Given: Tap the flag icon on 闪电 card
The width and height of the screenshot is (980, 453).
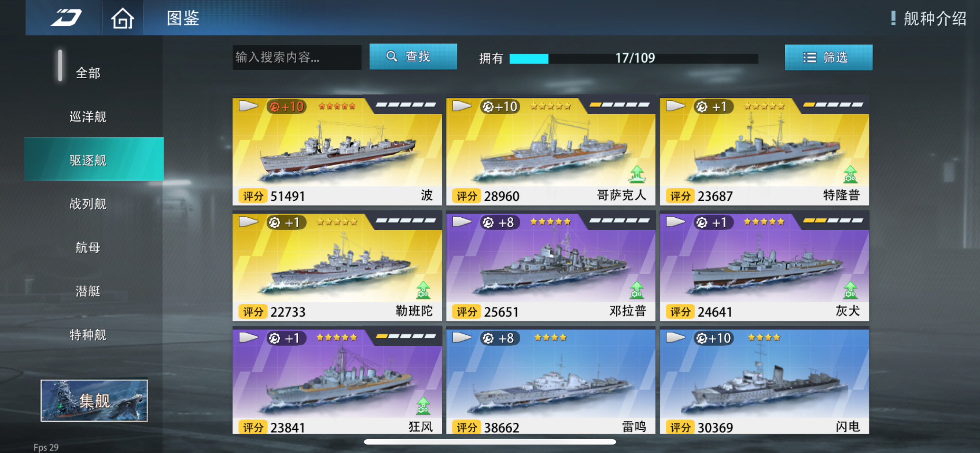Looking at the screenshot, I should click(676, 338).
